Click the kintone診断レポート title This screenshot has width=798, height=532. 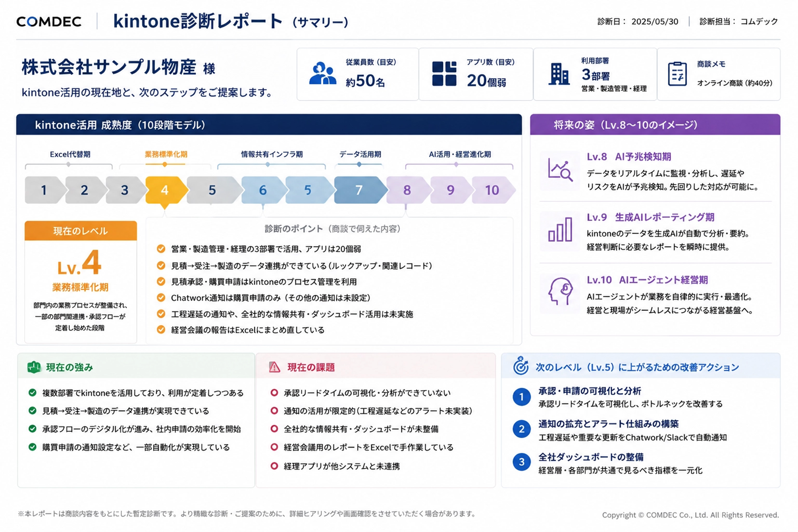197,21
